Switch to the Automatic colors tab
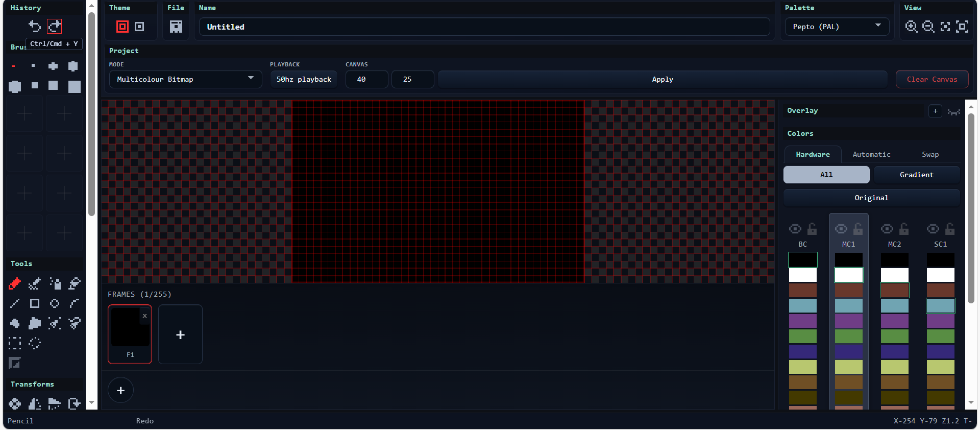The image size is (980, 430). point(871,154)
